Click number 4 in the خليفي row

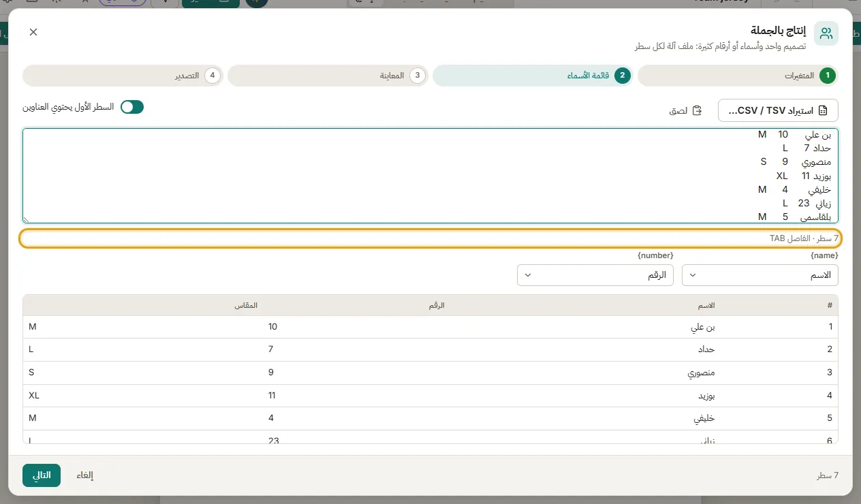272,418
